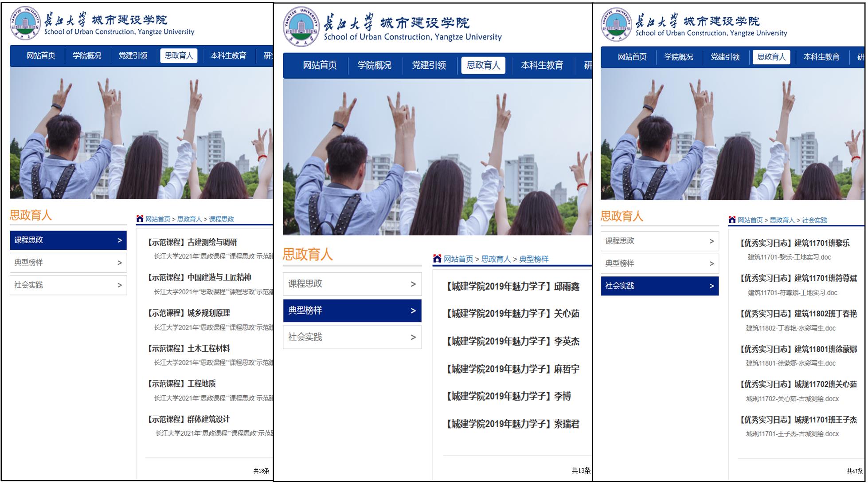
Task: Click the arrow on the highlighted 课程思政 sidebar item
Action: tap(120, 240)
